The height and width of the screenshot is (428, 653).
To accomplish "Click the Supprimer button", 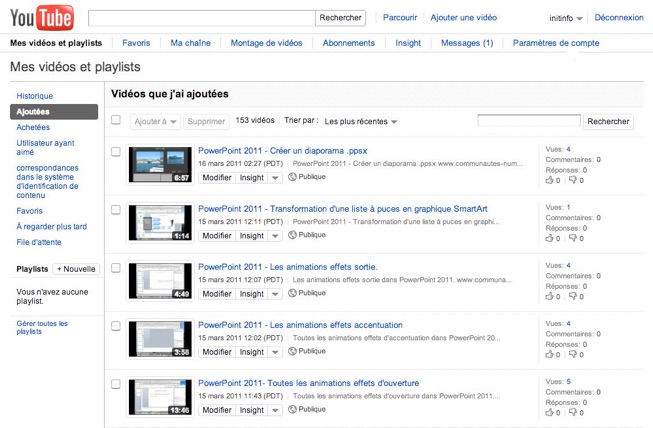I will pos(206,122).
